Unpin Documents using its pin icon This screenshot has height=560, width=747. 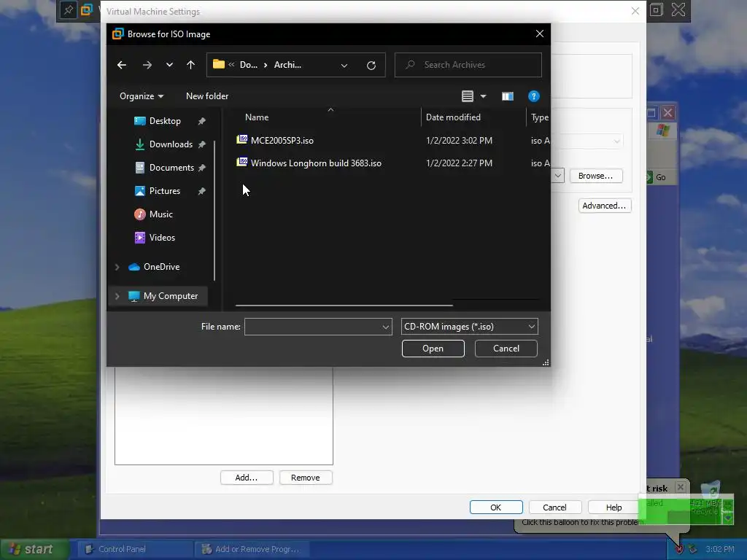coord(201,168)
